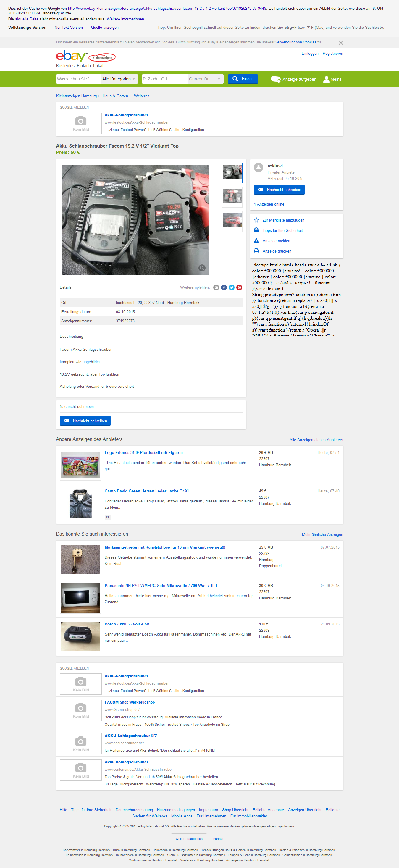Image resolution: width=399 pixels, height=868 pixels.
Task: Click the star icon for Merkliste
Action: [x=256, y=220]
